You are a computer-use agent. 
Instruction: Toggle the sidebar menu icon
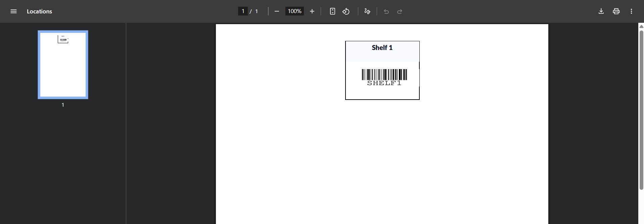tap(13, 11)
